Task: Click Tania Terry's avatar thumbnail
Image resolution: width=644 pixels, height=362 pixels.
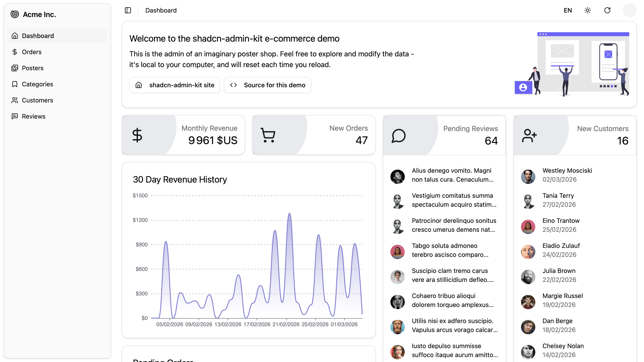Action: [528, 201]
